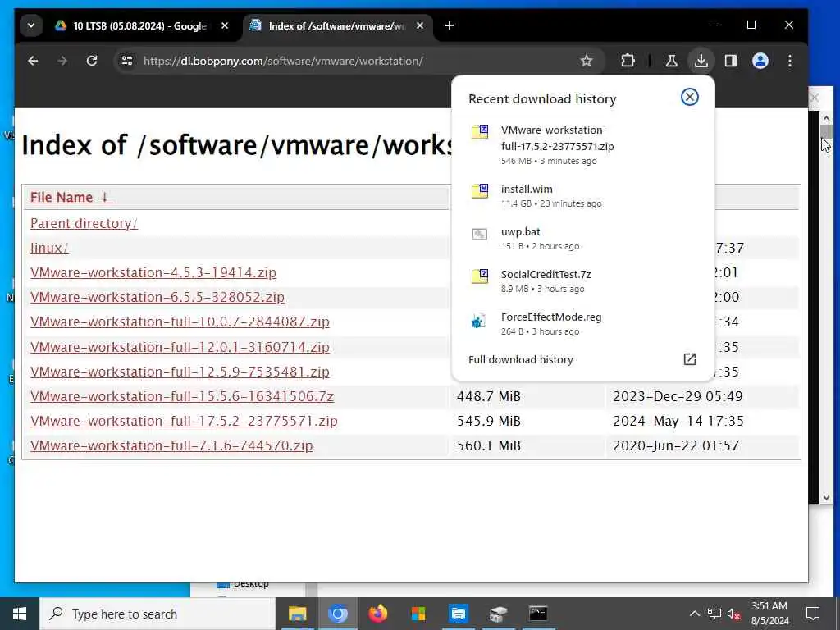Select the Index of /software/vmware tab
The height and width of the screenshot is (630, 840).
(331, 25)
